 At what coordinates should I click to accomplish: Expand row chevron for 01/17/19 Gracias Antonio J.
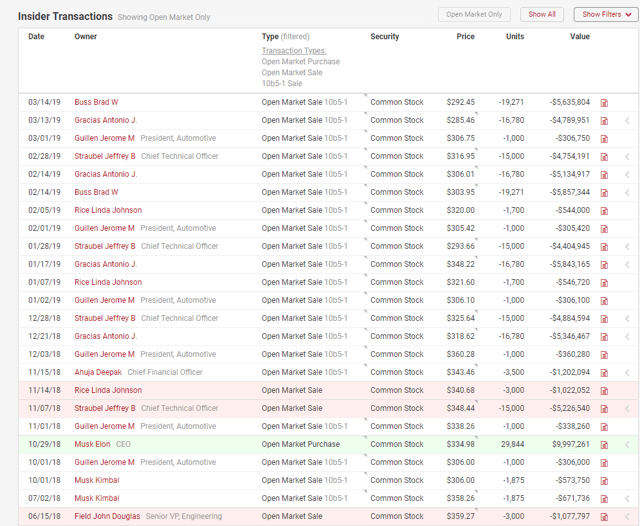[627, 264]
